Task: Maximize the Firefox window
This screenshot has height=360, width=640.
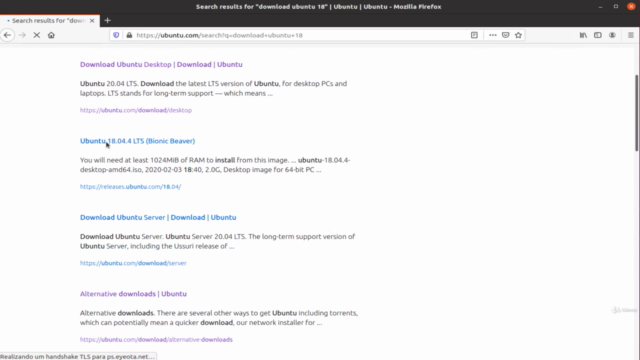Action: 616,7
